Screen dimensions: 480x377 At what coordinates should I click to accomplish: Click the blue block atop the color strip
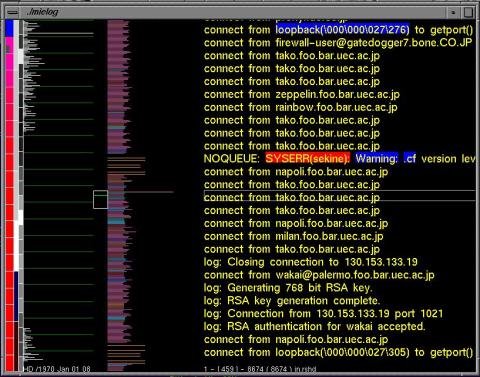pyautogui.click(x=10, y=28)
